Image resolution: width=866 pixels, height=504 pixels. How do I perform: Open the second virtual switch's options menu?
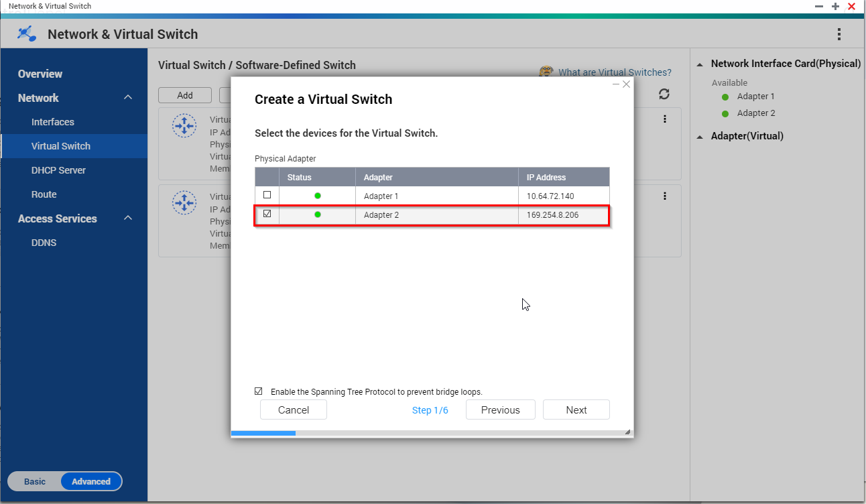tap(665, 196)
